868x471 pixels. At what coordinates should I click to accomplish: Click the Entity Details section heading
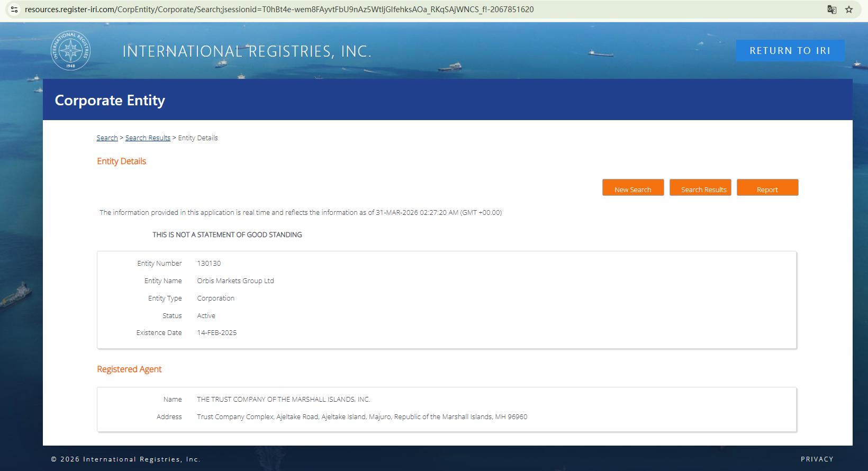click(x=121, y=161)
